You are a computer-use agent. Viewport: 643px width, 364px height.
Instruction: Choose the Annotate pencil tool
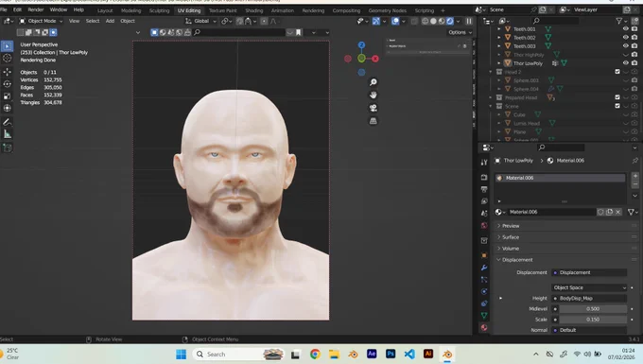coord(7,122)
